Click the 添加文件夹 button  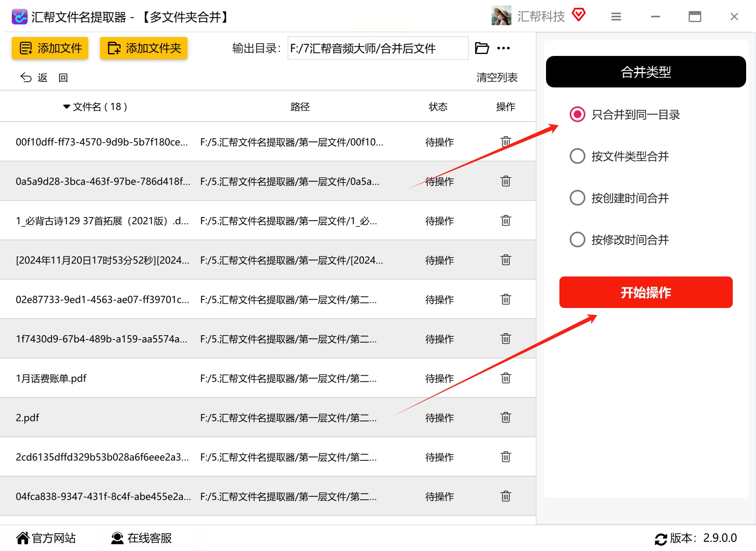point(144,48)
